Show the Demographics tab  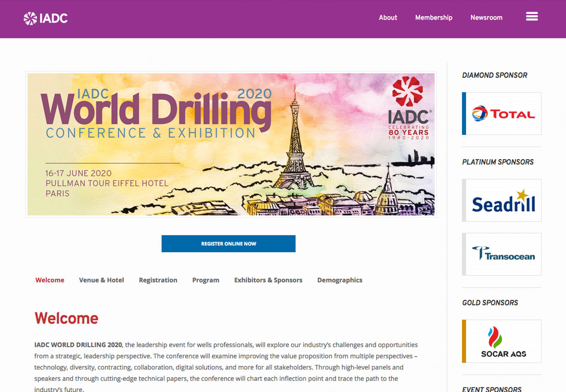(340, 280)
